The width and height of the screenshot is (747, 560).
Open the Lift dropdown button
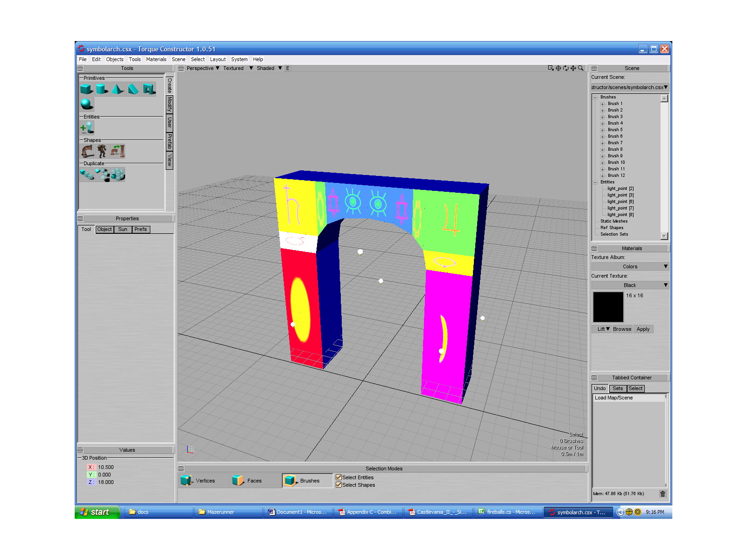[x=603, y=329]
